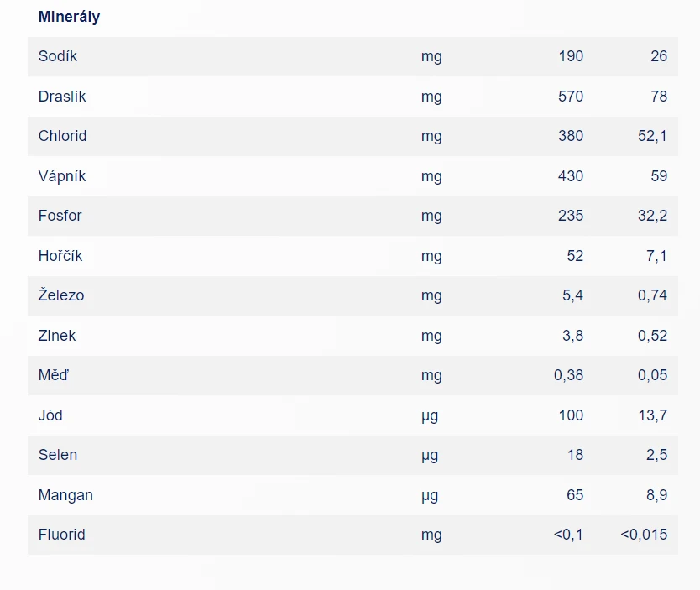Select the Fluorid row label
Screen dimensions: 700x590
point(62,535)
